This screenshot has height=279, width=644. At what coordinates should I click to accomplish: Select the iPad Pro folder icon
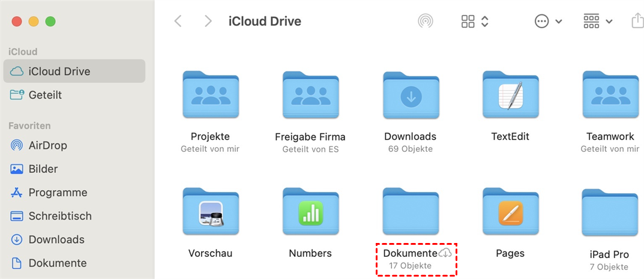[x=611, y=212]
